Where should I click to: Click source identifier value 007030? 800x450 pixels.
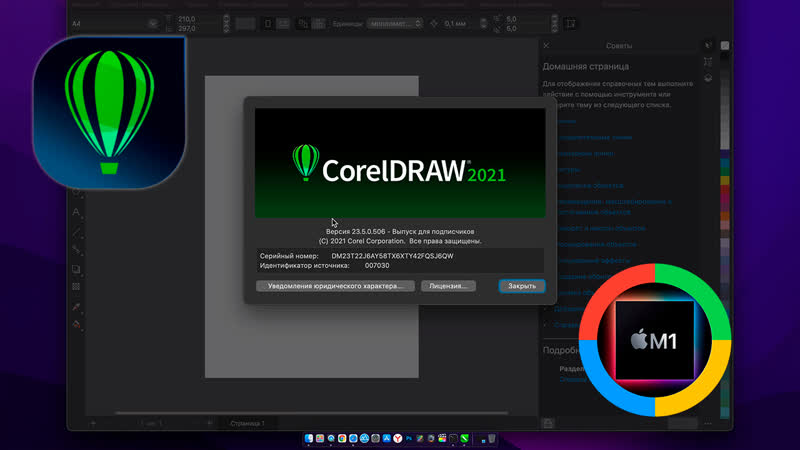377,266
